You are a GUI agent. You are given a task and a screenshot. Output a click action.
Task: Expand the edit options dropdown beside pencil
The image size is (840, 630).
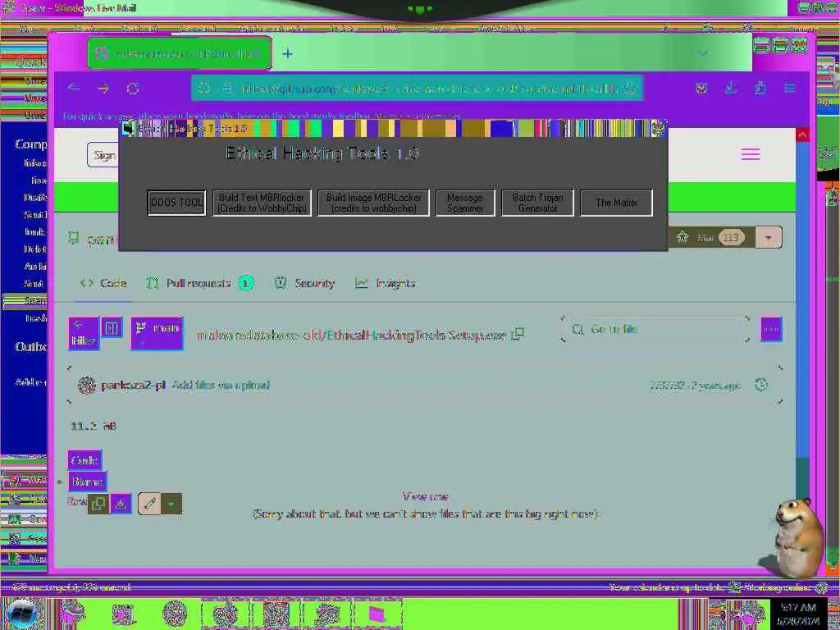point(171,504)
